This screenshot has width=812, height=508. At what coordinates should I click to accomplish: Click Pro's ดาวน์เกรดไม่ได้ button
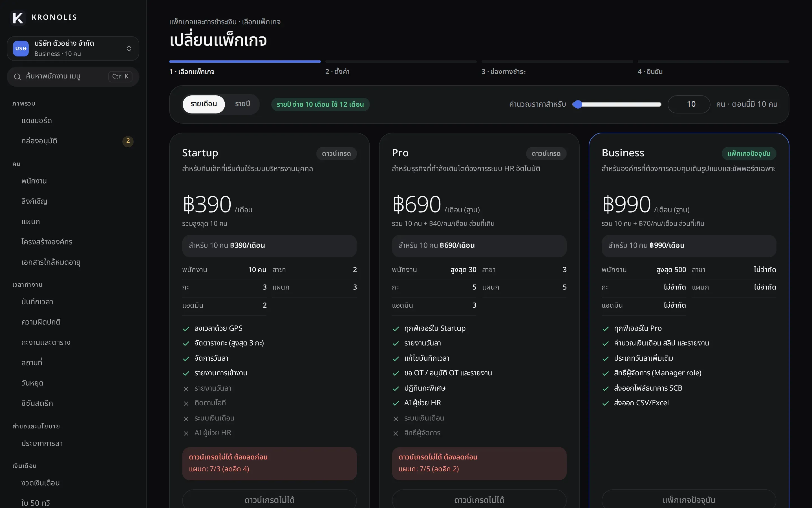click(479, 500)
